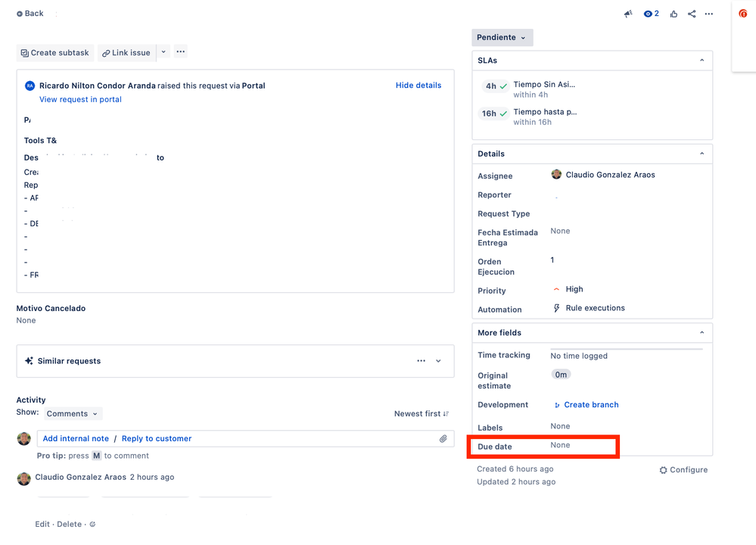
Task: Edit the 0m original estimate
Action: coord(561,375)
